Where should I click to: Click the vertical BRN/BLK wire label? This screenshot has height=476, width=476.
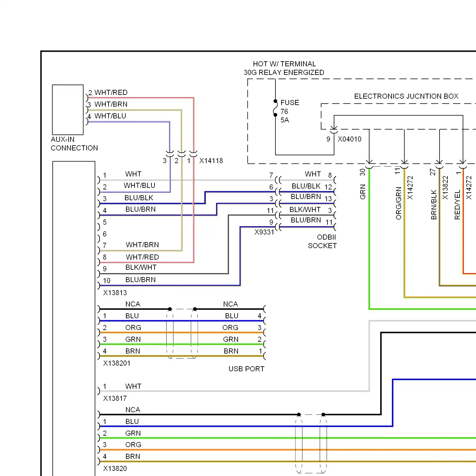[434, 205]
